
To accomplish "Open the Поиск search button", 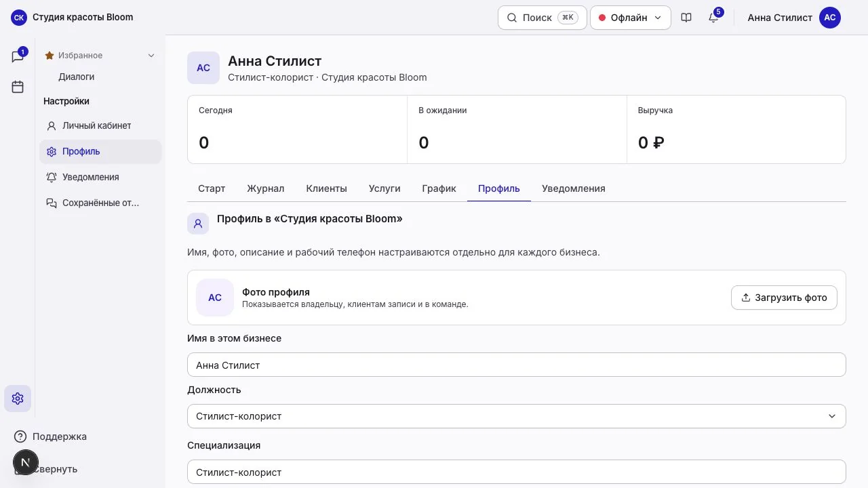I will pos(542,18).
